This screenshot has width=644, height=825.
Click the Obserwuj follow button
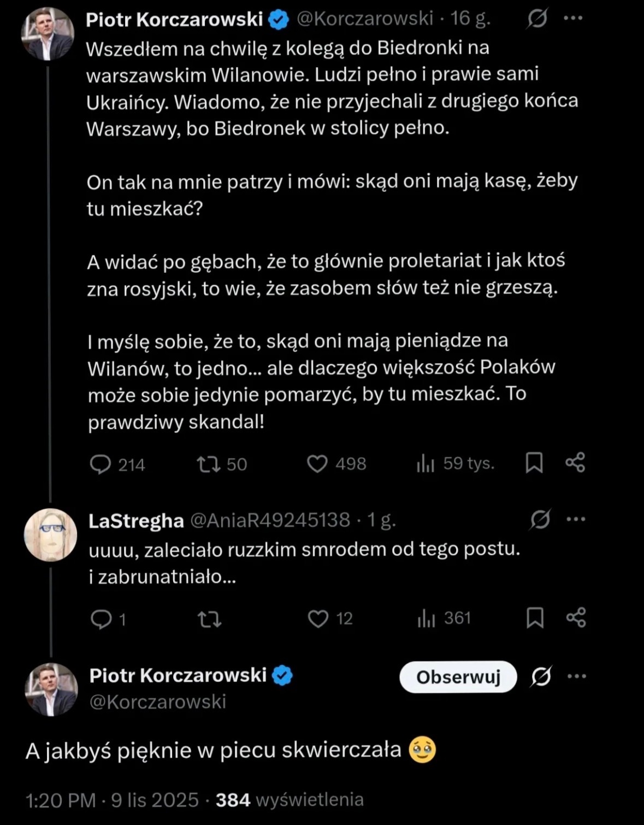click(458, 677)
